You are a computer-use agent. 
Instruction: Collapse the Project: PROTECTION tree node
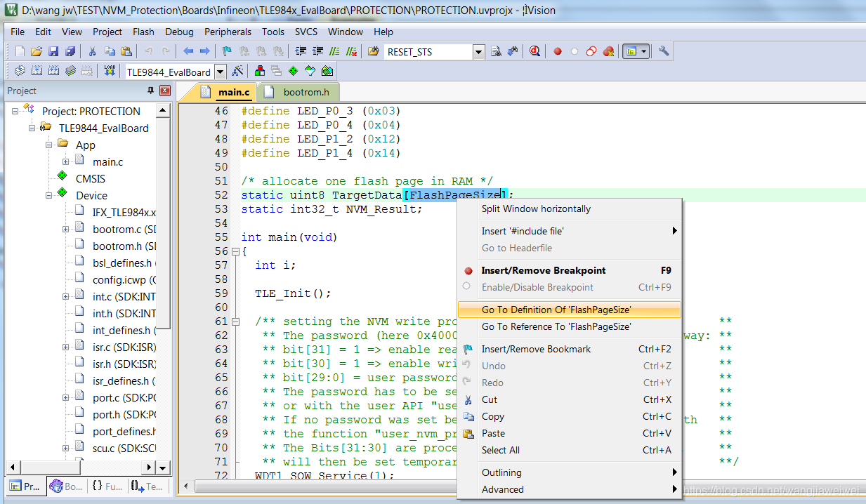pos(15,111)
